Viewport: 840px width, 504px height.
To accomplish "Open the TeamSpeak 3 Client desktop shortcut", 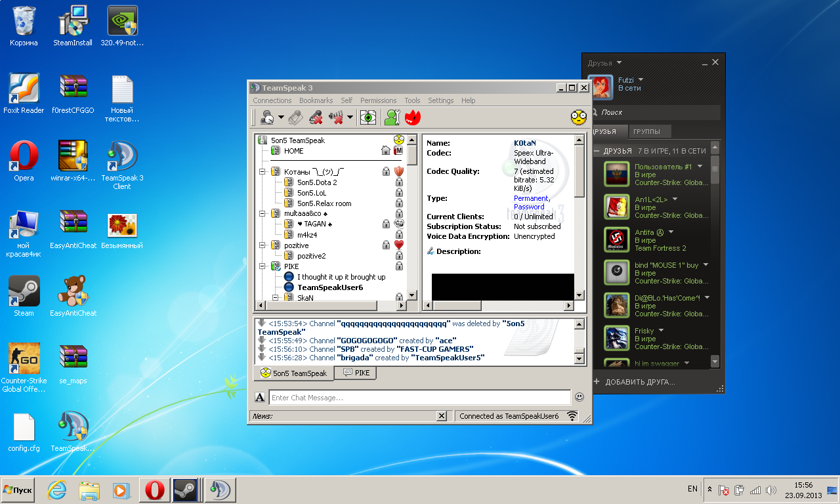I will 122,164.
